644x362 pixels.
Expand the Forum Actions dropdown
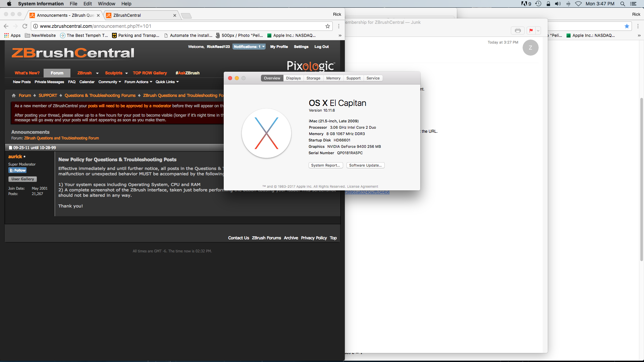[138, 82]
